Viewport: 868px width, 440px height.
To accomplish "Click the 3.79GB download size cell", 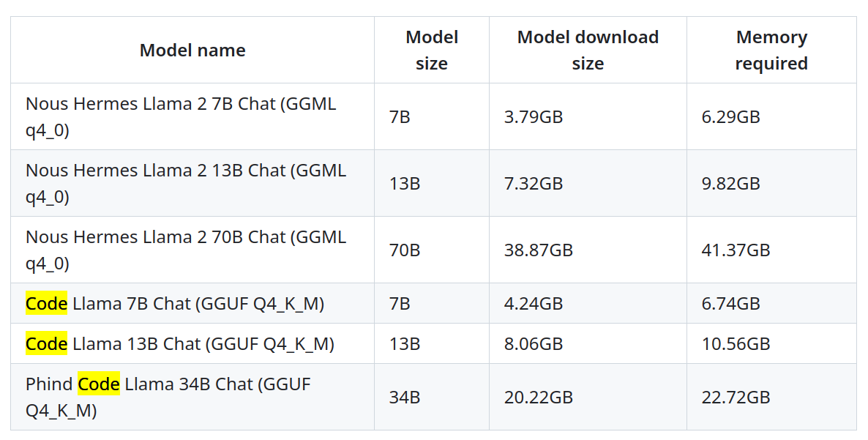I will [588, 117].
